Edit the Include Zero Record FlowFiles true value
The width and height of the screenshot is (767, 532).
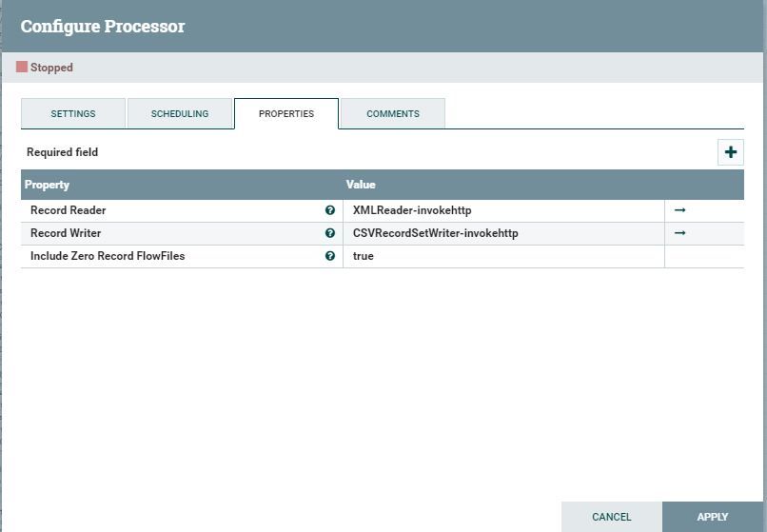pyautogui.click(x=503, y=256)
